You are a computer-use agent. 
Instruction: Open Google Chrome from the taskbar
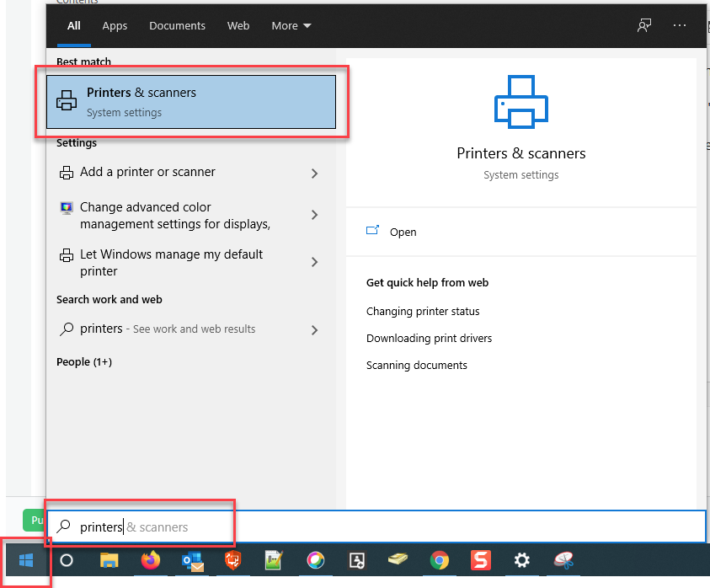tap(439, 560)
